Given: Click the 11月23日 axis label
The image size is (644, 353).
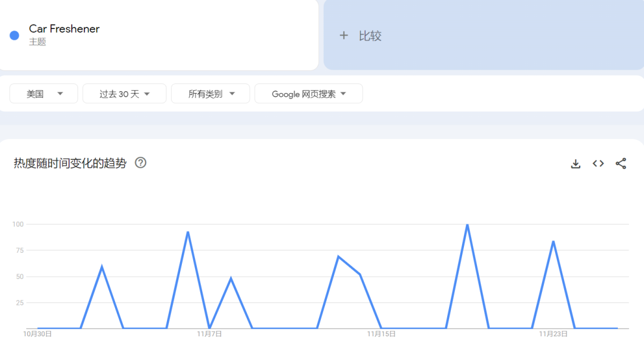Looking at the screenshot, I should pos(553,334).
